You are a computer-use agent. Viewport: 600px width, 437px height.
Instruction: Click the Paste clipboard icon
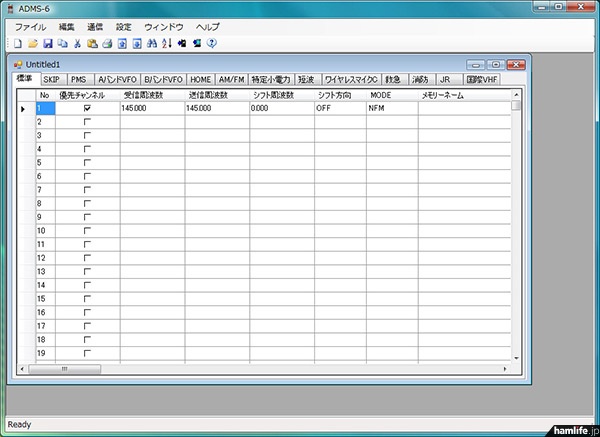tap(92, 44)
